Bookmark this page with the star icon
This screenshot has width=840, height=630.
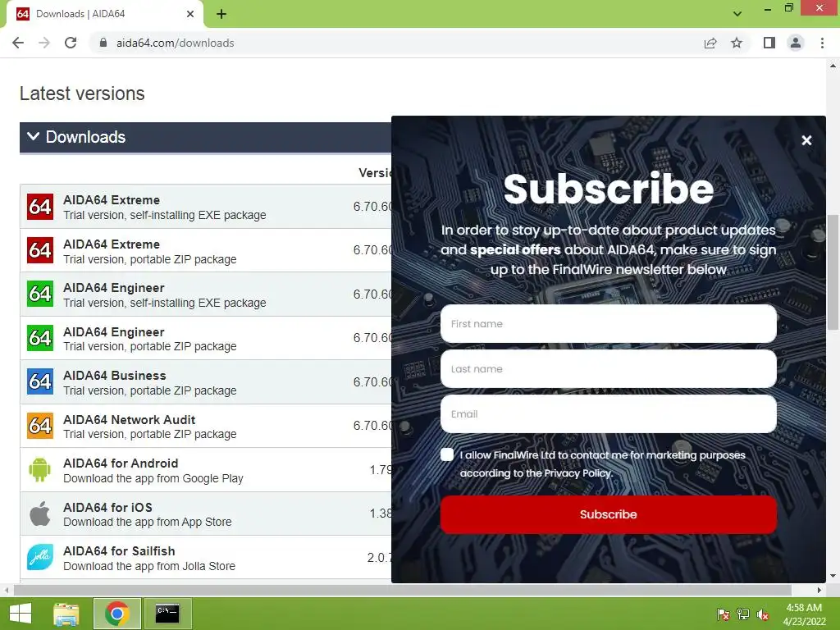[x=737, y=43]
